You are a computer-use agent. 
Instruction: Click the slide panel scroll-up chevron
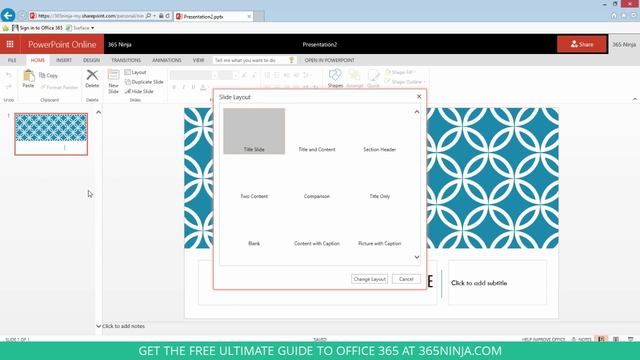pyautogui.click(x=98, y=112)
